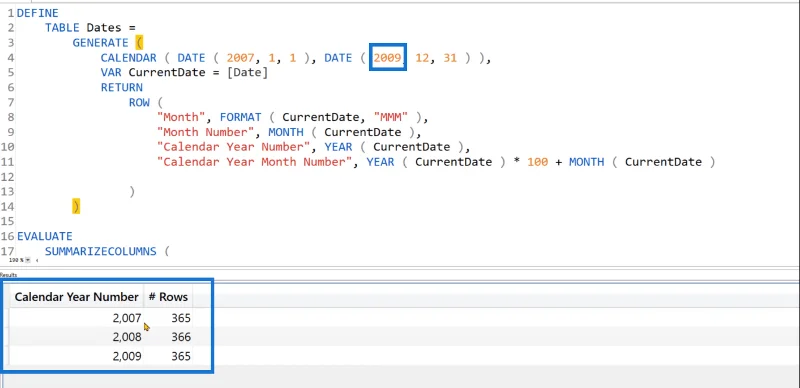Click the VAR keyword
Image resolution: width=800 pixels, height=388 pixels.
(x=111, y=72)
